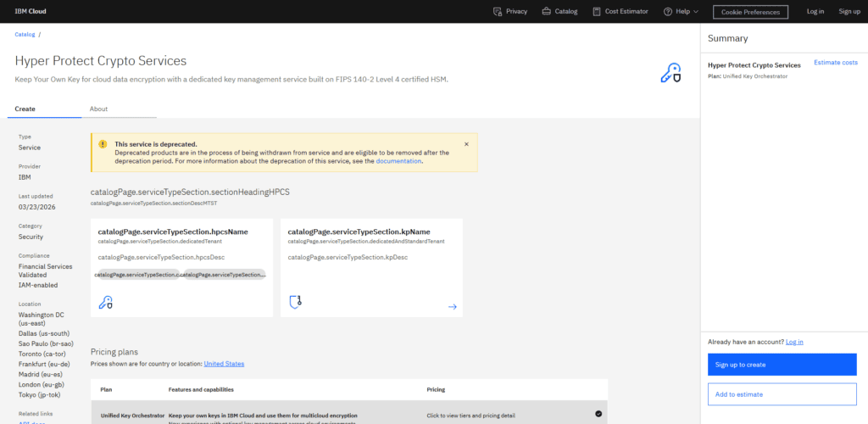Dismiss the deprecated service warning banner
Viewport: 868px width, 424px height.
[x=466, y=144]
